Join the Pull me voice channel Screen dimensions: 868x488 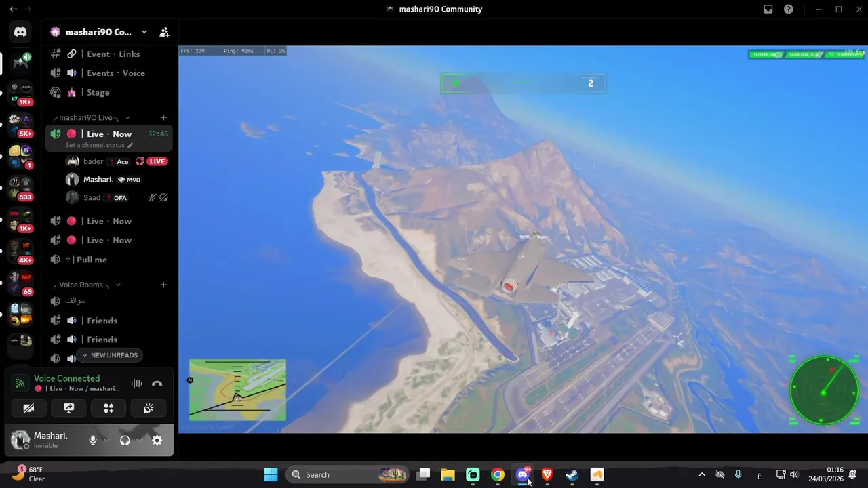click(x=109, y=260)
